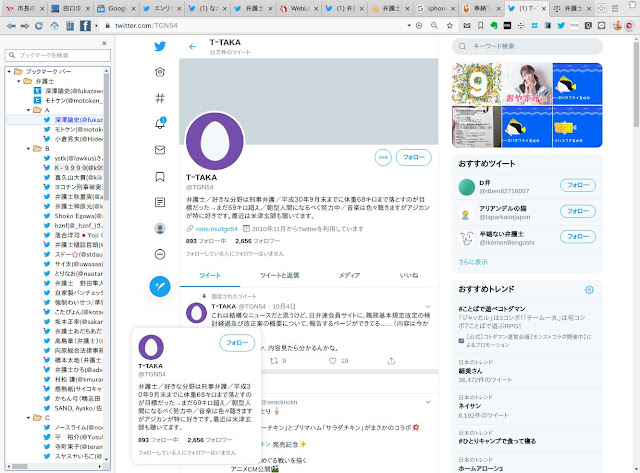Select いいね tab on profile
The width and height of the screenshot is (640, 473).
pos(409,275)
